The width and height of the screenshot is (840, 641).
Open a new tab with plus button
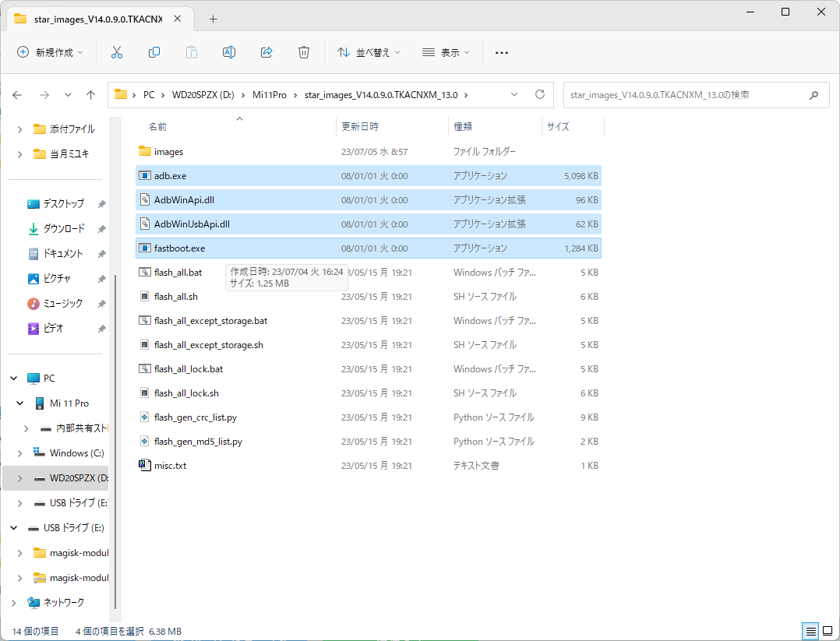[214, 19]
